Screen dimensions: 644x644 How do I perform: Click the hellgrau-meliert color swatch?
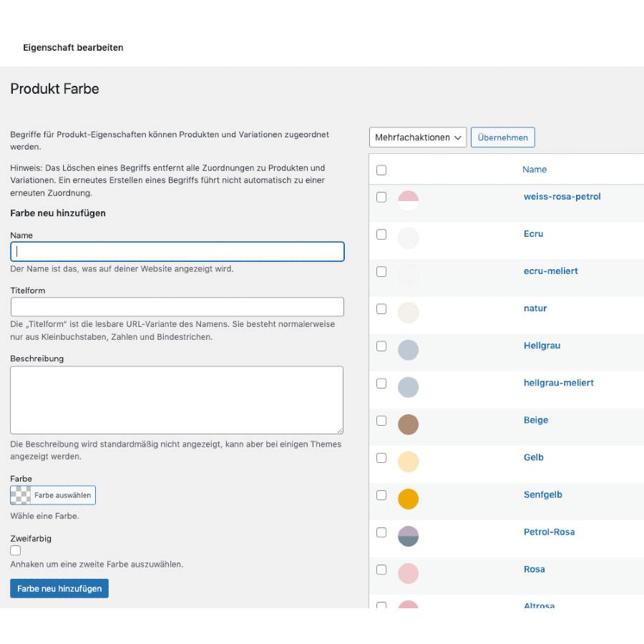[409, 387]
